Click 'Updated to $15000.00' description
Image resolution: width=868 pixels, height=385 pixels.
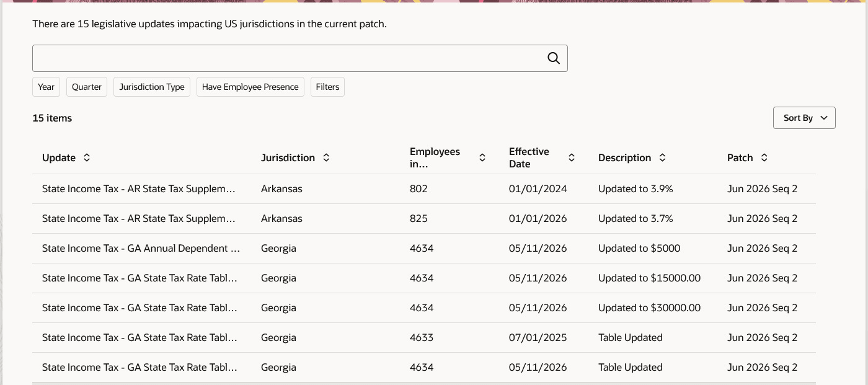[x=649, y=278]
